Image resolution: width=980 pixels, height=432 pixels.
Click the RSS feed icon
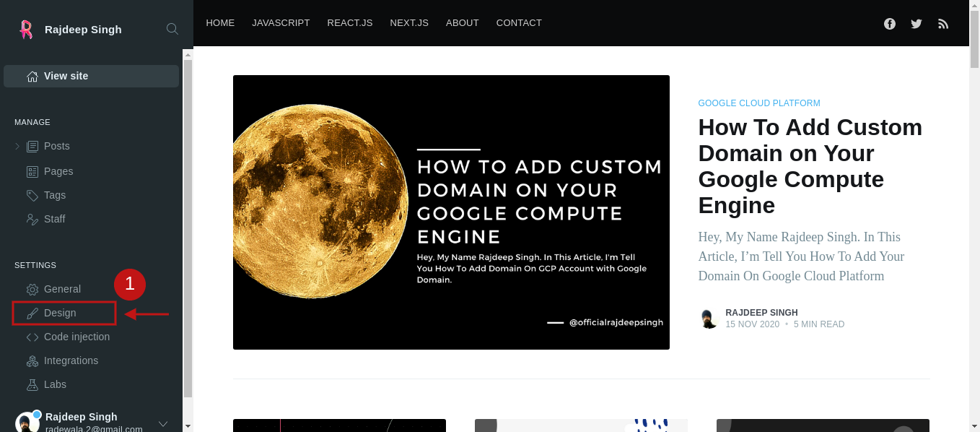[x=943, y=24]
